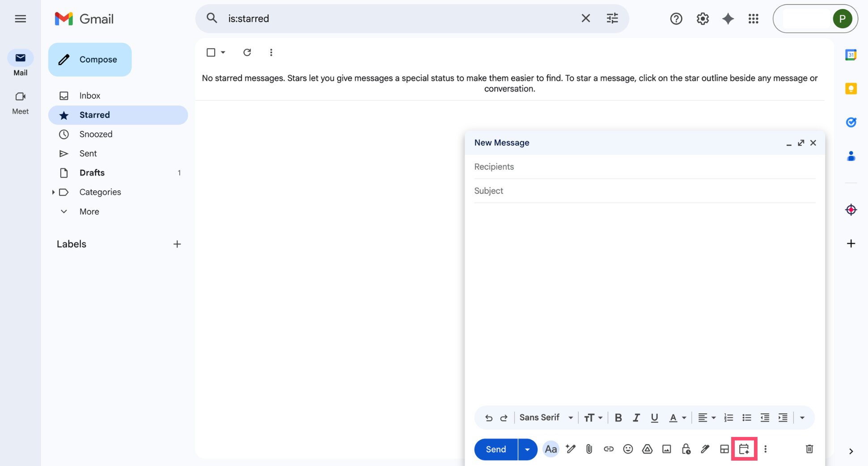868x466 pixels.
Task: Send the new message
Action: pos(495,449)
